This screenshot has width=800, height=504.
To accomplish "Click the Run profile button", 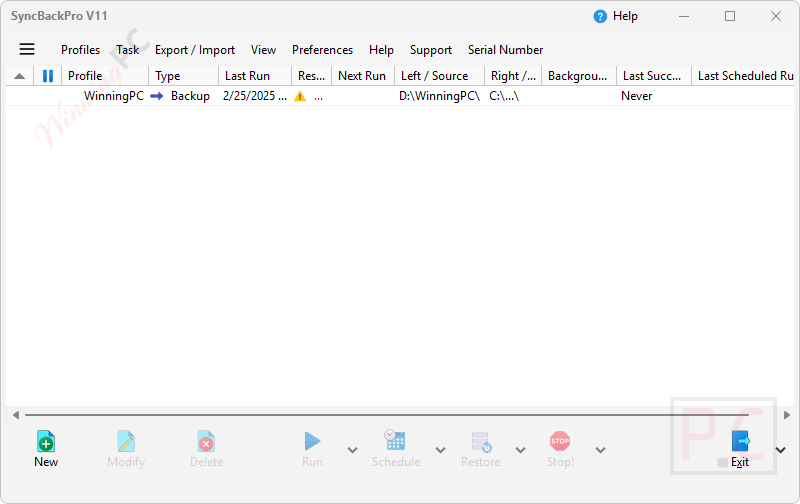I will 312,449.
